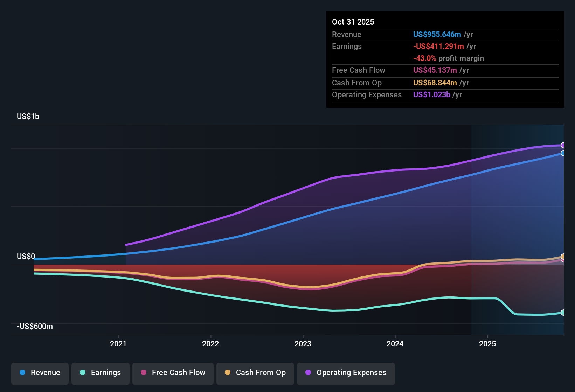Click the US$1b gridline label
The image size is (575, 392).
28,116
